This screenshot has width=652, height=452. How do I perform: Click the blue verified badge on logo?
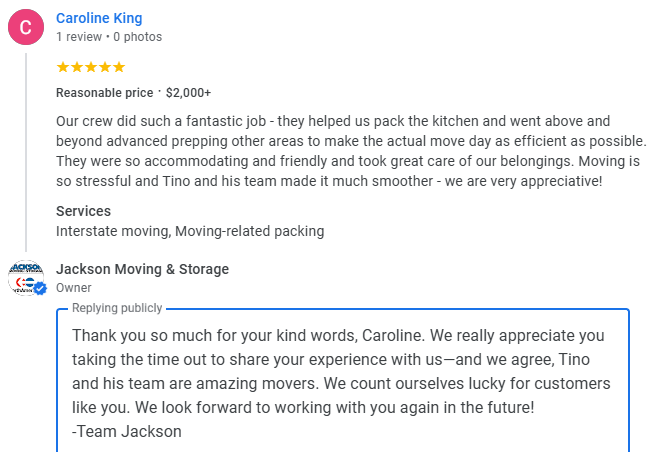tap(41, 289)
